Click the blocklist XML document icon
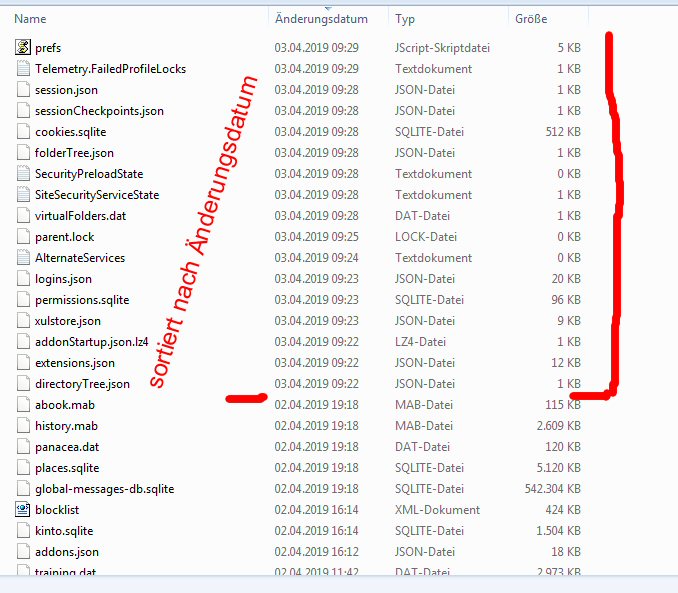This screenshot has height=593, width=678. tap(23, 509)
